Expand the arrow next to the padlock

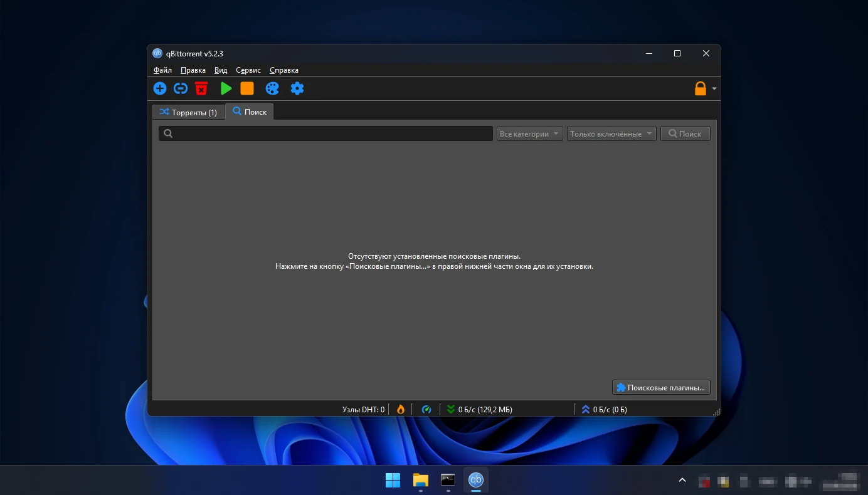[714, 89]
